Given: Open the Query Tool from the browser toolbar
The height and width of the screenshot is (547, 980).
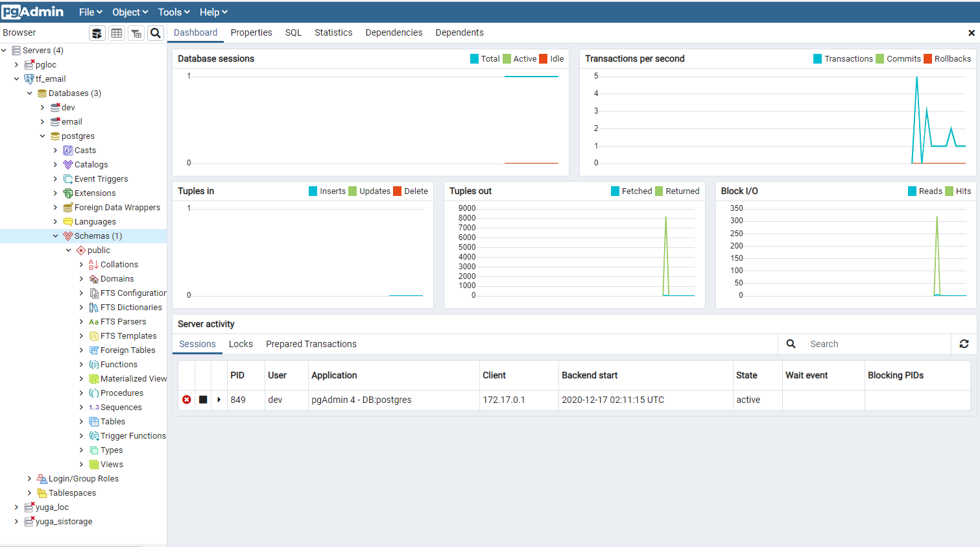Looking at the screenshot, I should 97,32.
